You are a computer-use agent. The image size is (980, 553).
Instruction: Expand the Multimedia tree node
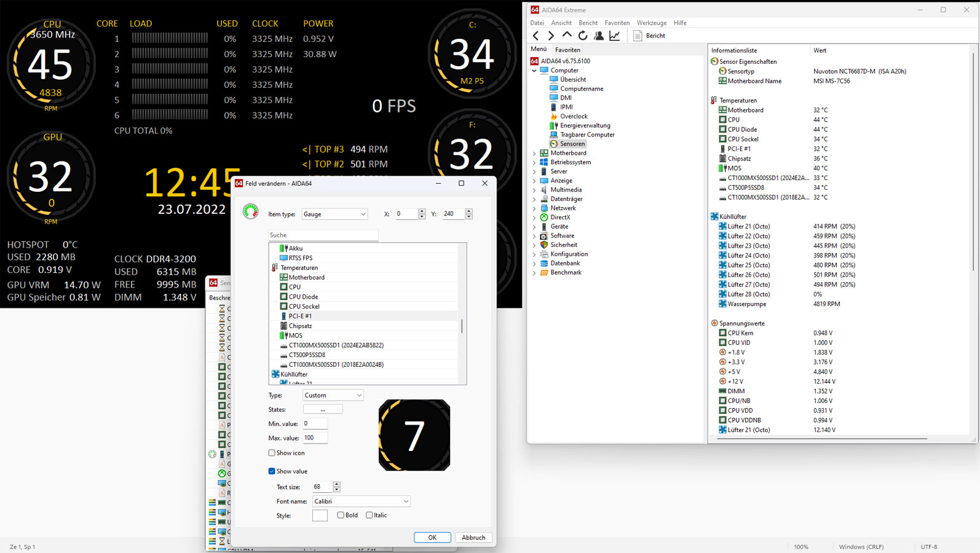(534, 190)
